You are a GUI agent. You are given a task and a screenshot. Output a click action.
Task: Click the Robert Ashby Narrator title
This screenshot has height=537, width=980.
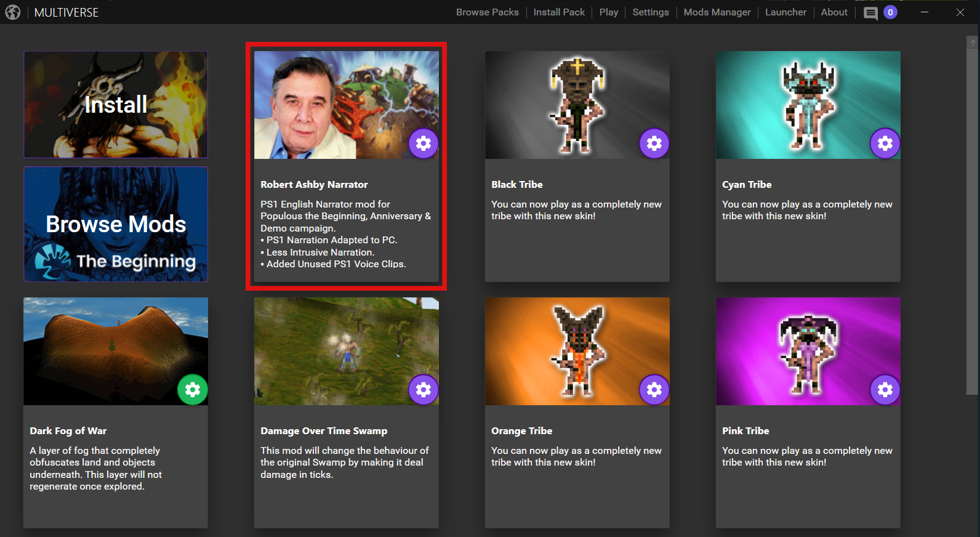pyautogui.click(x=314, y=185)
